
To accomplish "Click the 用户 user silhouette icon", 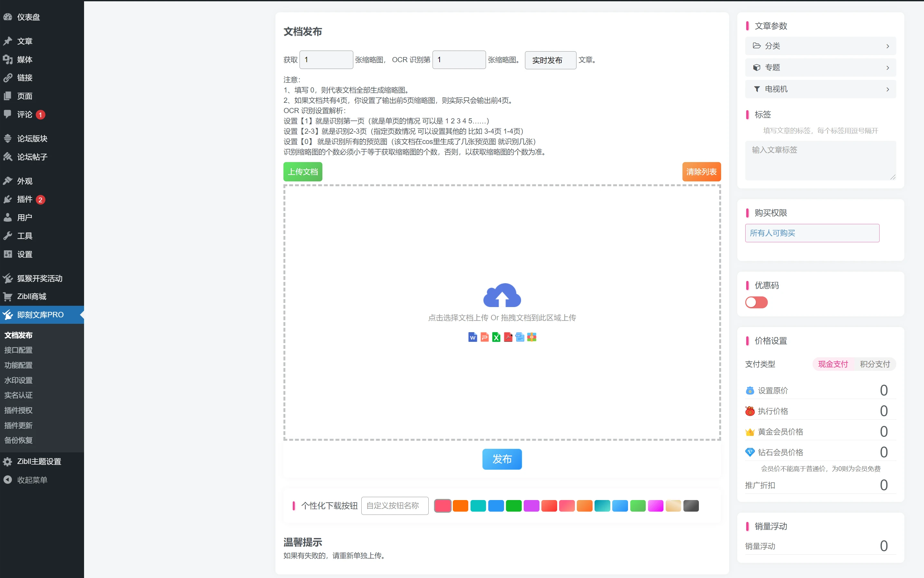I will 8,217.
